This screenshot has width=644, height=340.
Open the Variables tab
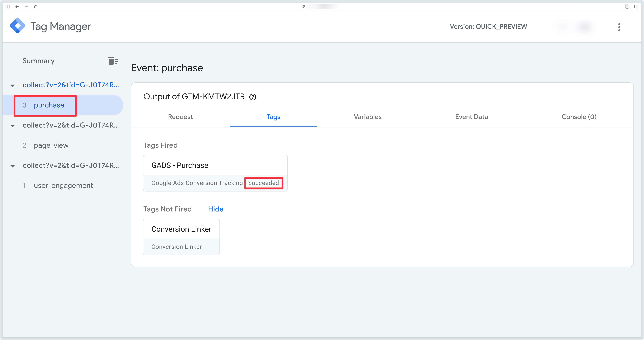click(368, 117)
